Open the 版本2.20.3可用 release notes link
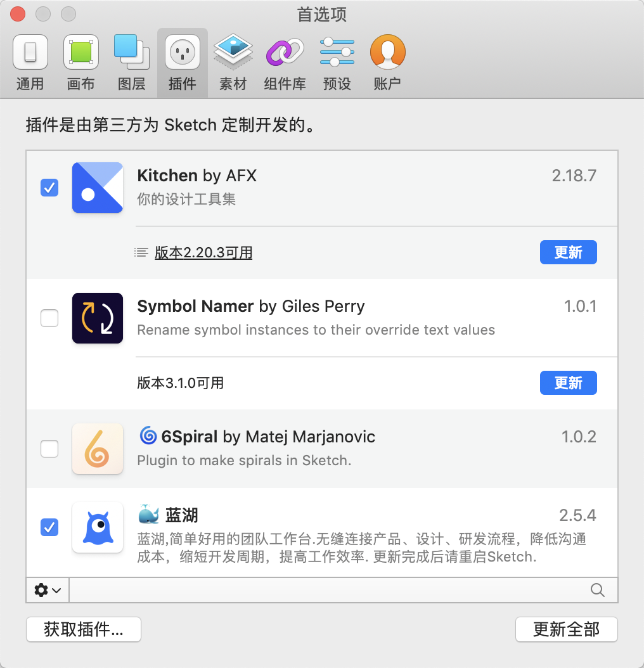Screen dimensions: 644x668 click(203, 253)
